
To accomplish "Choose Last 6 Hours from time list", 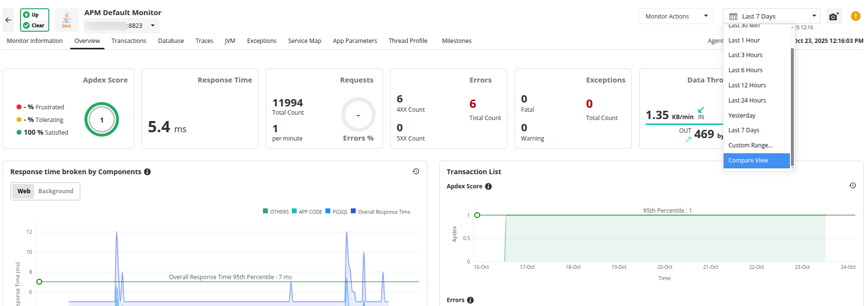I will pyautogui.click(x=756, y=70).
